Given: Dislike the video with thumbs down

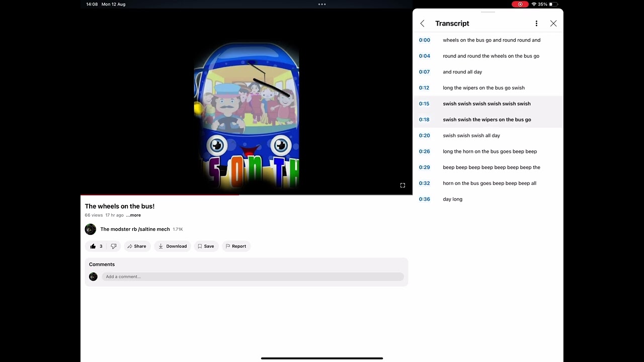Looking at the screenshot, I should 114,246.
